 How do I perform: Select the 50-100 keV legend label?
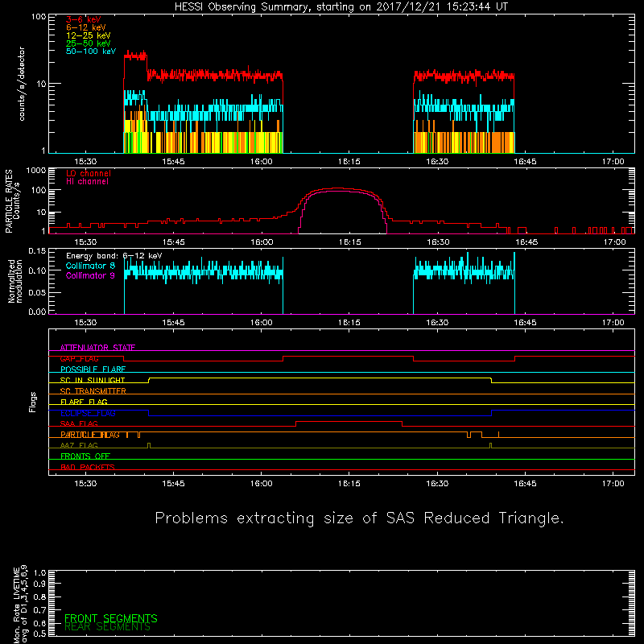[91, 52]
